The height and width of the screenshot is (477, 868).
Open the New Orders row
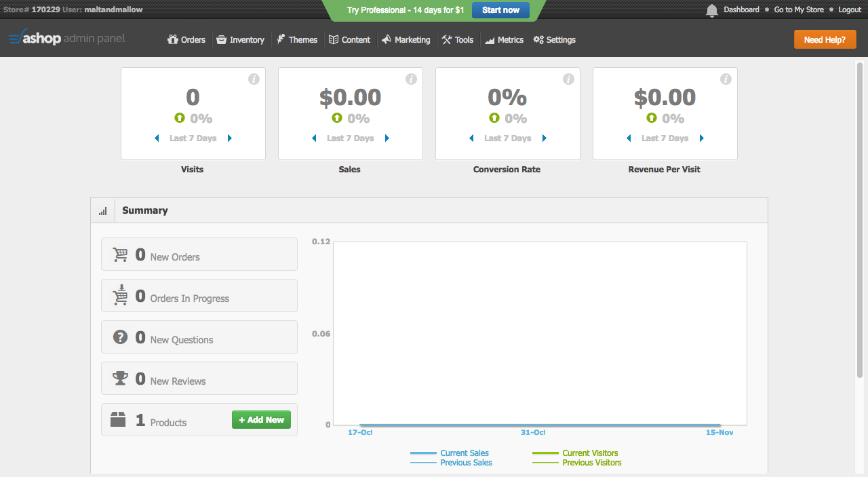click(199, 254)
